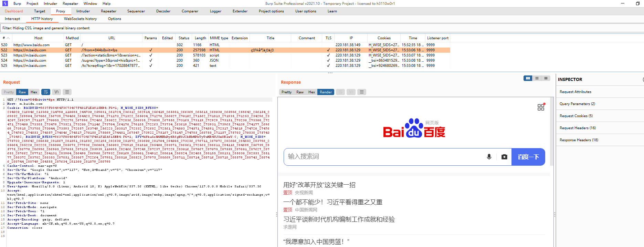Screen dimensions: 644x247
Task: Click the camera icon in Baidu search
Action: pyautogui.click(x=504, y=157)
